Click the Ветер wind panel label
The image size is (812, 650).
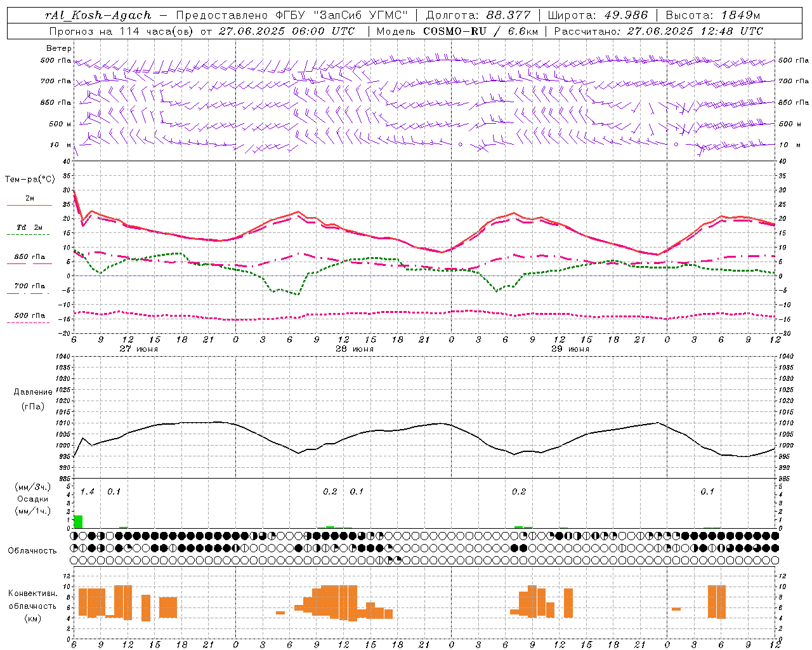[x=59, y=48]
